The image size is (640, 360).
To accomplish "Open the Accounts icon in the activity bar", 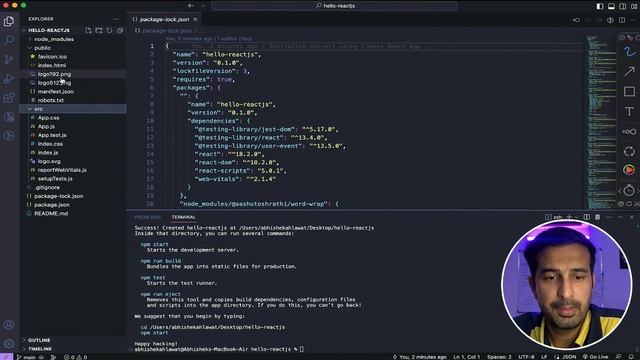I will coord(9,325).
